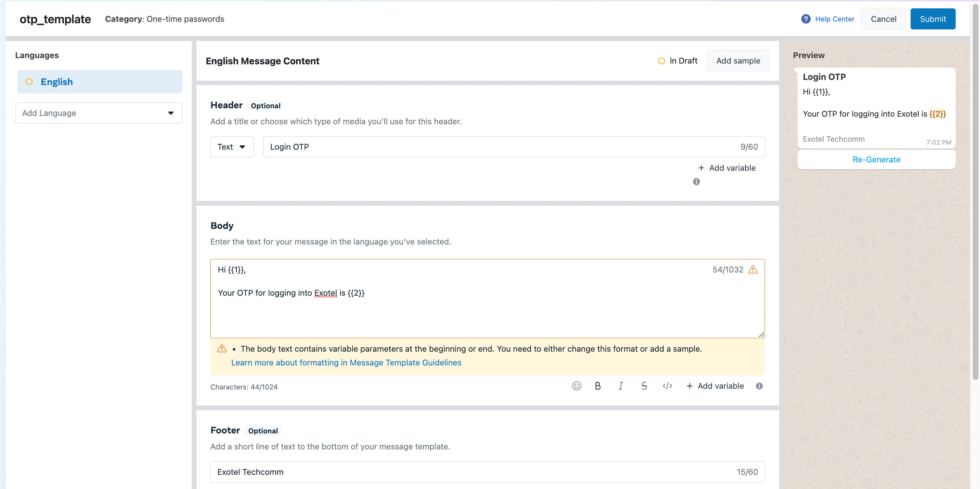Click Add variable under the header field
The image size is (980, 489).
tap(726, 168)
